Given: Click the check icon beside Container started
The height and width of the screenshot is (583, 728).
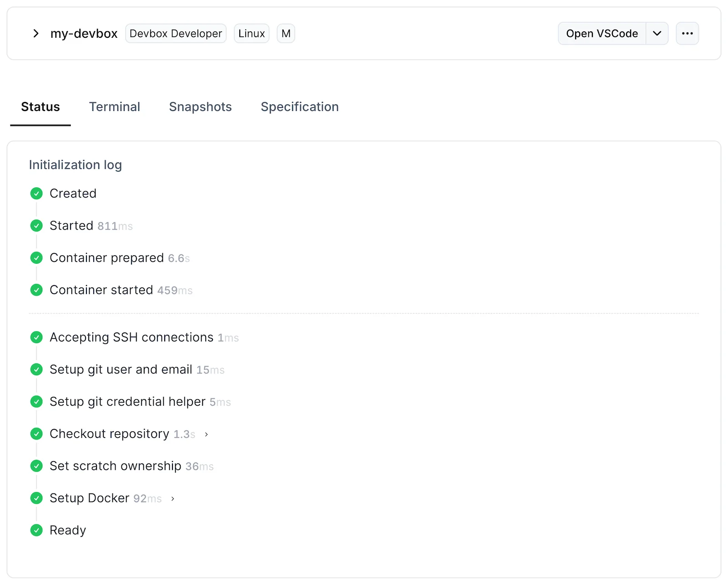Looking at the screenshot, I should click(36, 290).
